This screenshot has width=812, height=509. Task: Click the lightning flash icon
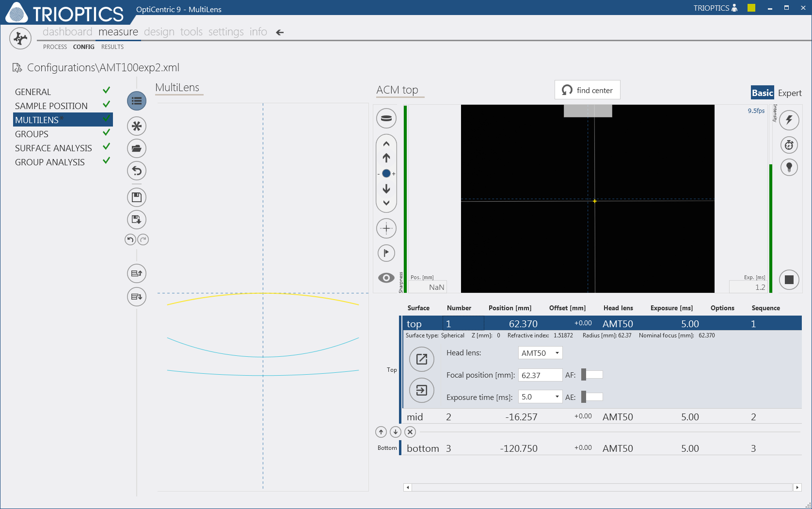[x=789, y=120]
